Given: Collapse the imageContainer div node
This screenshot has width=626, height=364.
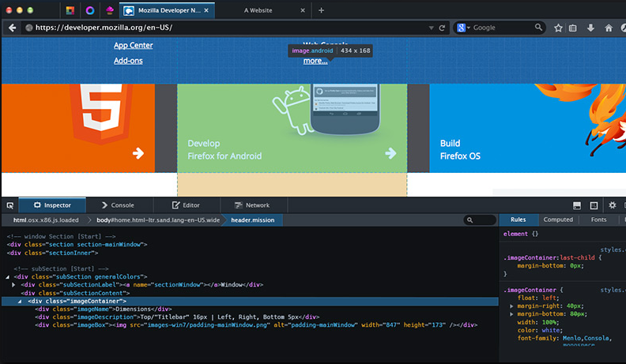Looking at the screenshot, I should tap(20, 301).
